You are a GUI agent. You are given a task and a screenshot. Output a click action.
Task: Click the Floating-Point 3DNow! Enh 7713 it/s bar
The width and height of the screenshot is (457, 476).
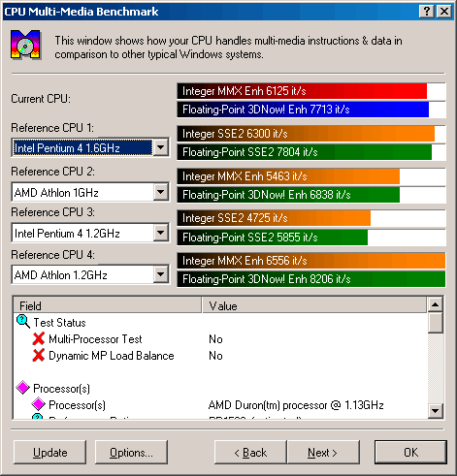(311, 110)
